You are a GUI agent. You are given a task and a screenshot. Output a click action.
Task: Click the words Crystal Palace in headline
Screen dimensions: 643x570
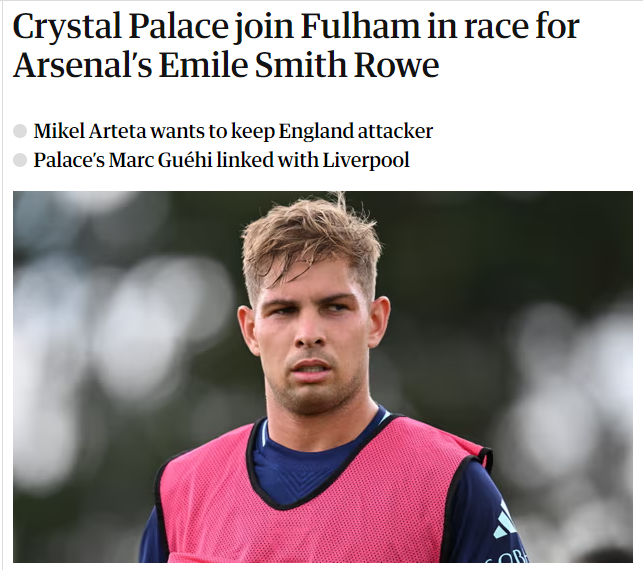120,27
